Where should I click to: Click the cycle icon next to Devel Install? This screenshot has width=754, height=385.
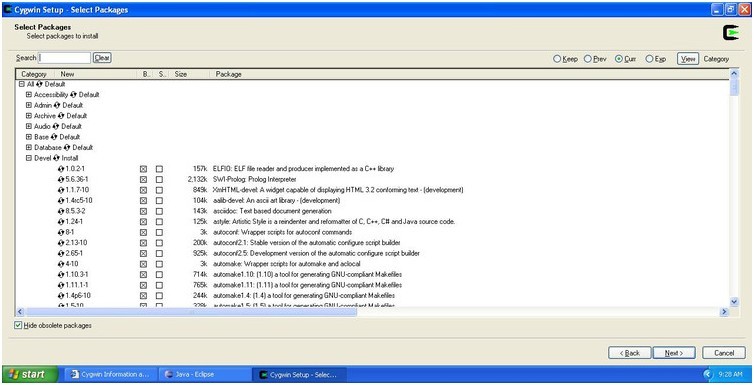(57, 158)
